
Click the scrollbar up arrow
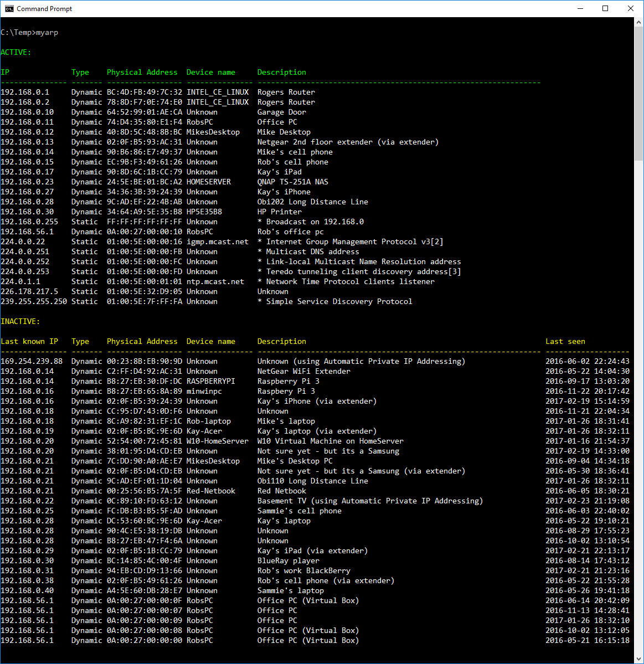639,22
